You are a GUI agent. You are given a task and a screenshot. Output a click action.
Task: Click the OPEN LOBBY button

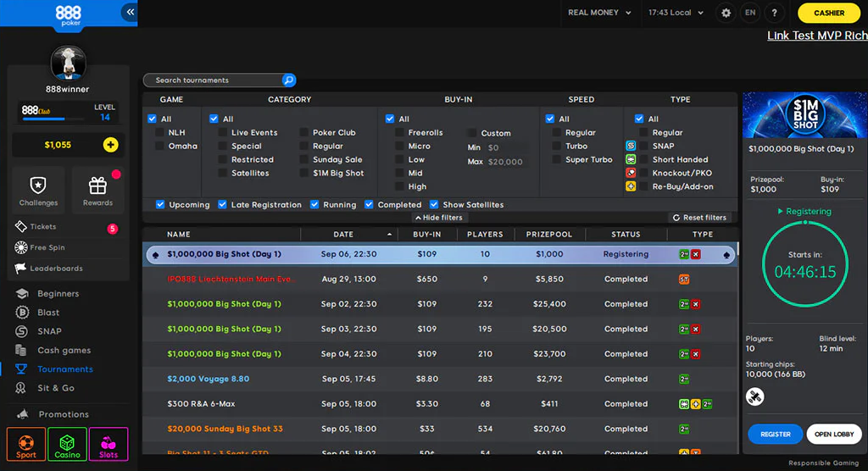834,435
